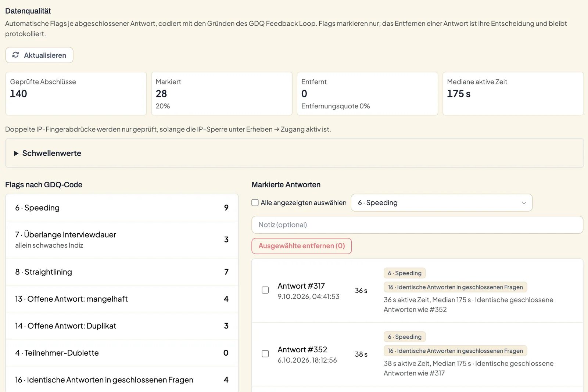Tick the Alle angezeigten auswählen checkbox
588x392 pixels.
(x=255, y=202)
